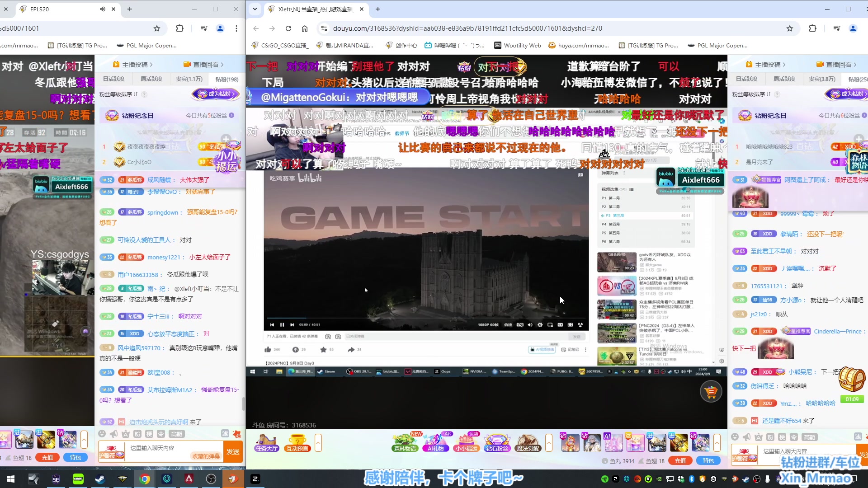The height and width of the screenshot is (488, 868).
Task: Open emoji picker in right chat panel
Action: [x=735, y=436]
